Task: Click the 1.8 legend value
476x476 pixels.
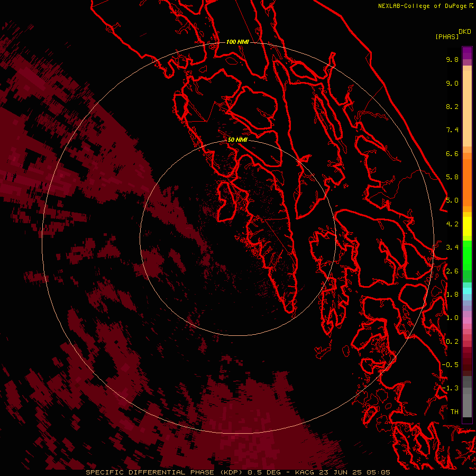Action: 452,295
